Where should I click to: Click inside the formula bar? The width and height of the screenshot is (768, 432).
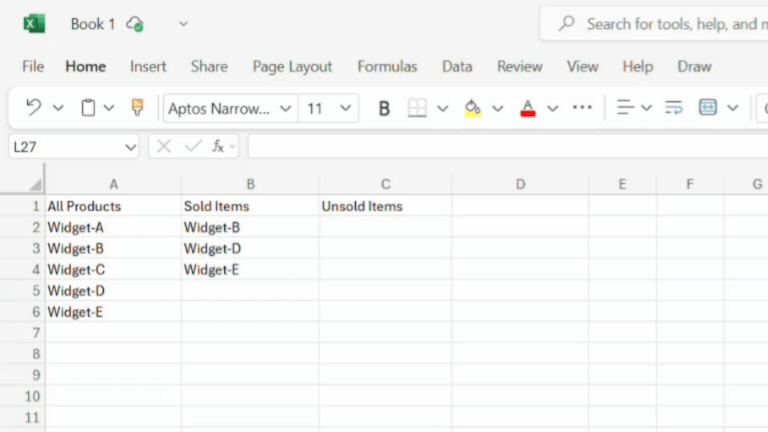pyautogui.click(x=507, y=146)
